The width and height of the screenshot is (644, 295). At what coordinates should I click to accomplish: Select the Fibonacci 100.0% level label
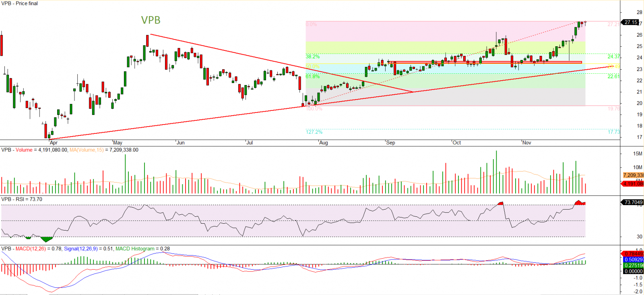(314, 109)
